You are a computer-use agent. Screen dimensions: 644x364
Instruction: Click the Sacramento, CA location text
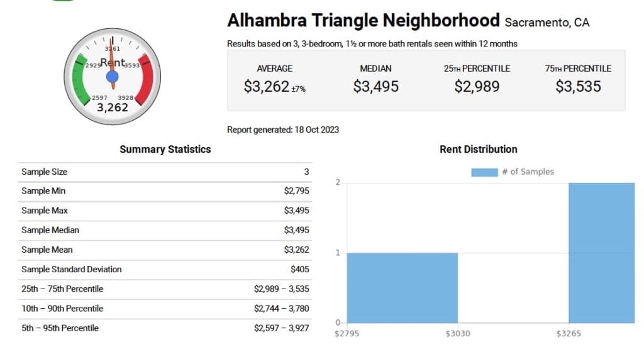point(547,23)
